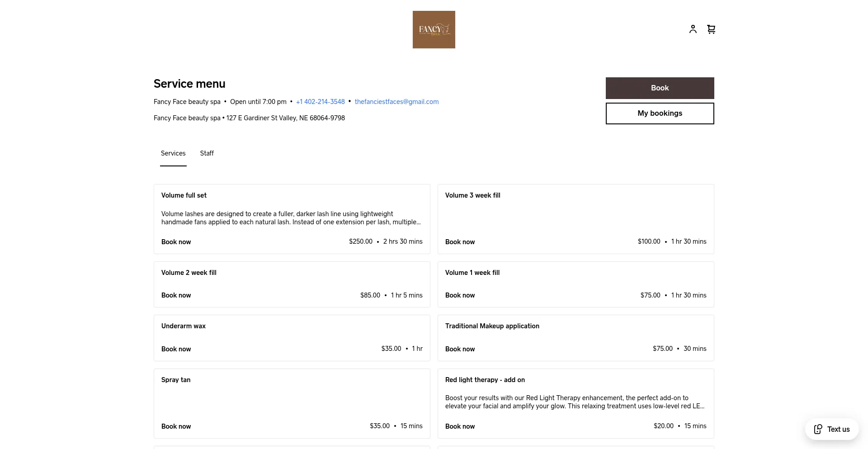The width and height of the screenshot is (868, 449).
Task: Book now for Volume 1 week fill
Action: coord(460,295)
